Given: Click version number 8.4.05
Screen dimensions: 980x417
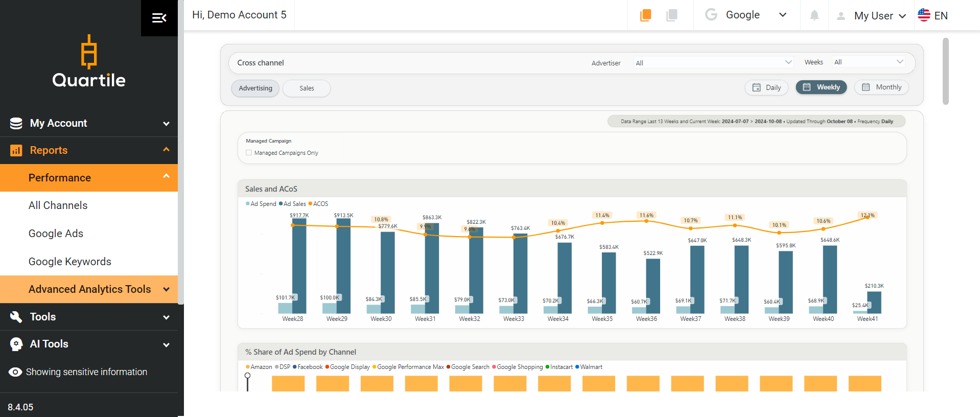Looking at the screenshot, I should coord(20,407).
